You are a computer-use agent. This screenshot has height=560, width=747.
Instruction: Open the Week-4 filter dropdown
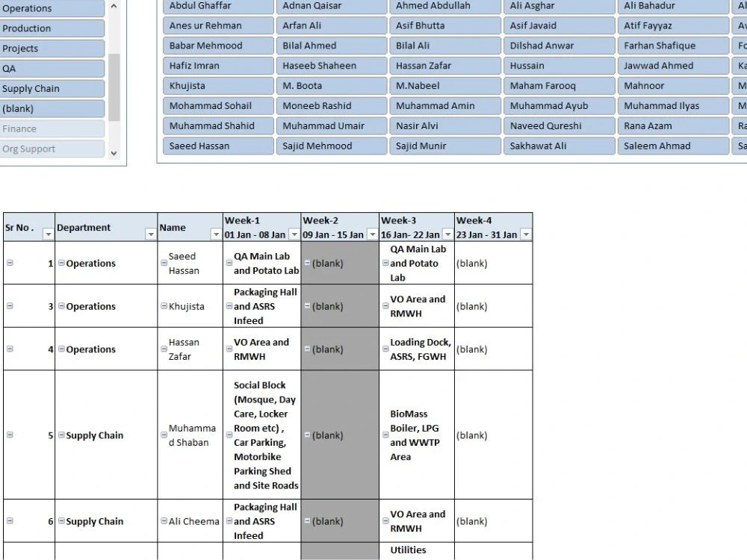[x=526, y=234]
